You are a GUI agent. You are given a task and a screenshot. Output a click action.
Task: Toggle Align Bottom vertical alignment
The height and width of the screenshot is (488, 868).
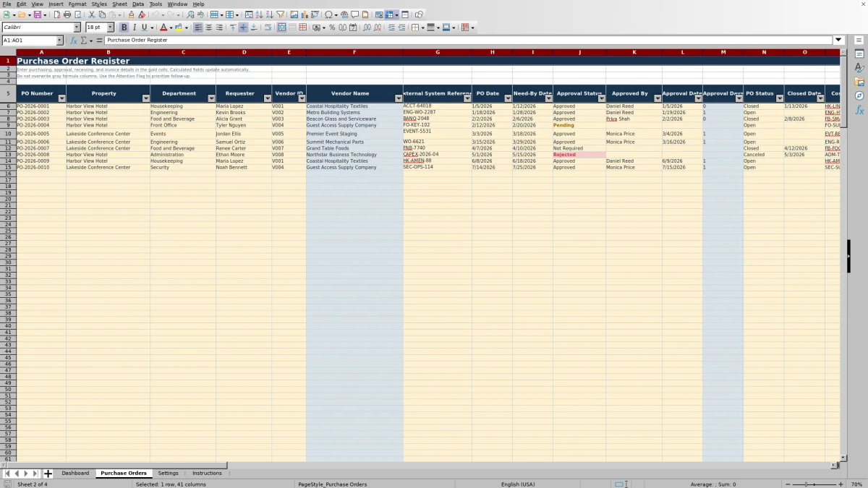click(x=253, y=27)
